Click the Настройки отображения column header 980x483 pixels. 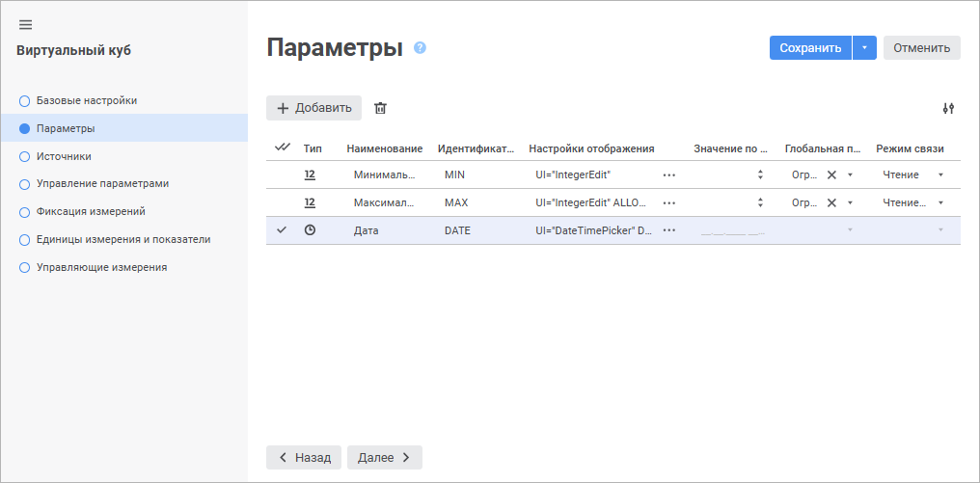(x=591, y=148)
